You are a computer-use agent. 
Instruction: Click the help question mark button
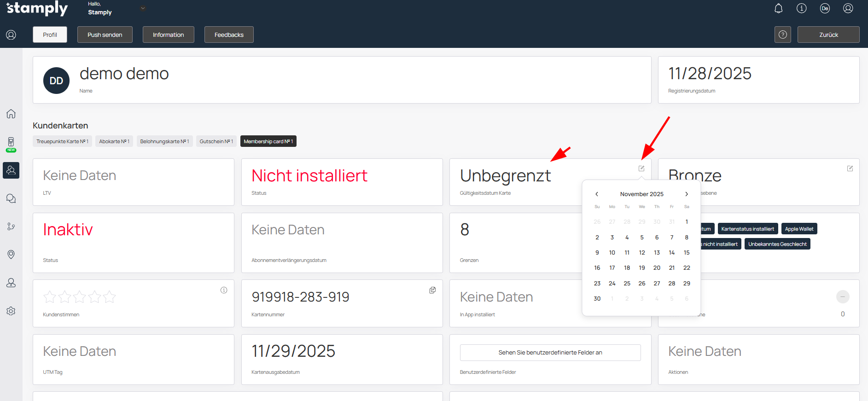tap(782, 35)
